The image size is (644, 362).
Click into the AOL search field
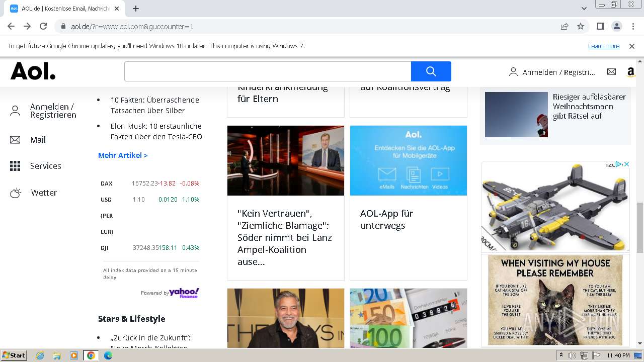268,71
